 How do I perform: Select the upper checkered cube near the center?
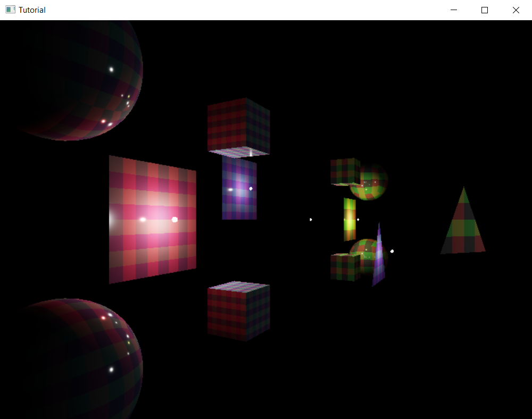tap(238, 125)
